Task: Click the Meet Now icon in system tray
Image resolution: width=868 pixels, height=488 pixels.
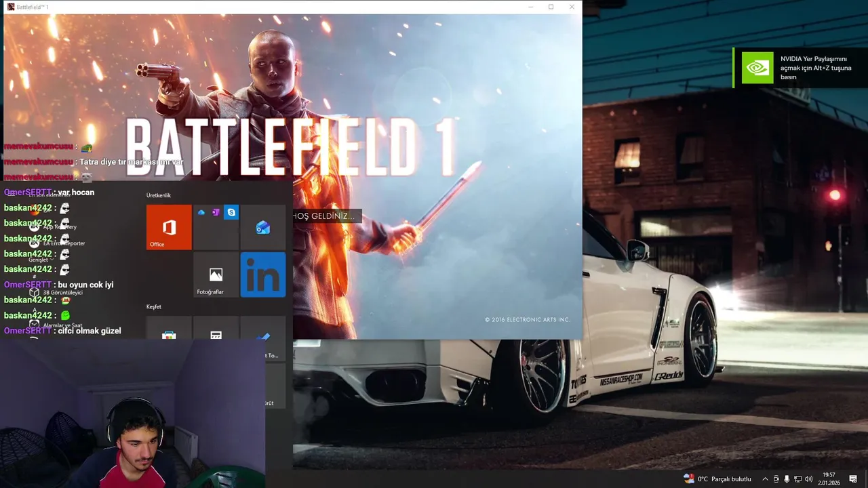Action: tap(776, 479)
